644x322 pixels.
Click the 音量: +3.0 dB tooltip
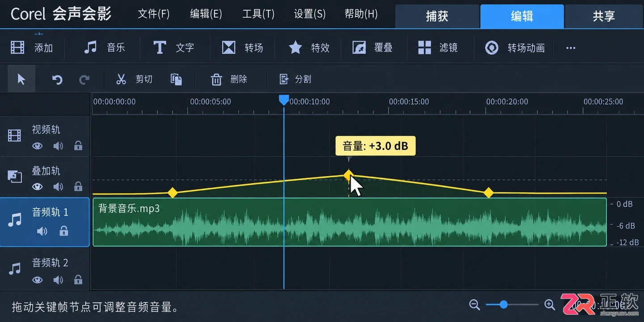pyautogui.click(x=376, y=146)
